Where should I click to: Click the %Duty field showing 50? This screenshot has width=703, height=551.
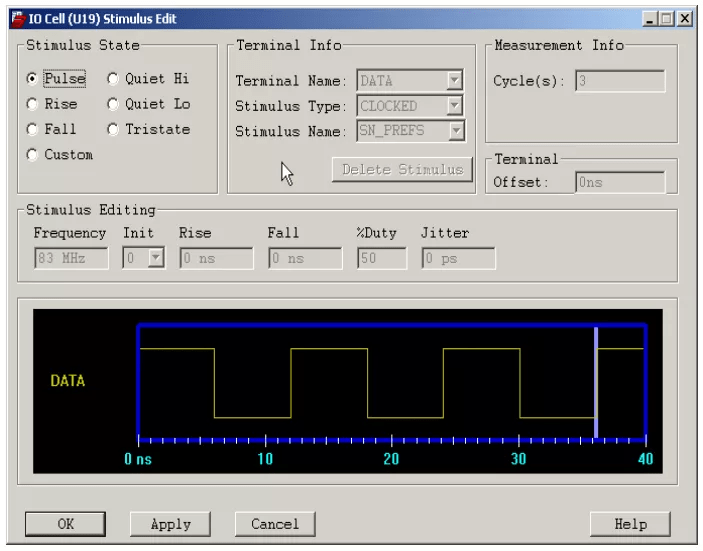(x=382, y=258)
